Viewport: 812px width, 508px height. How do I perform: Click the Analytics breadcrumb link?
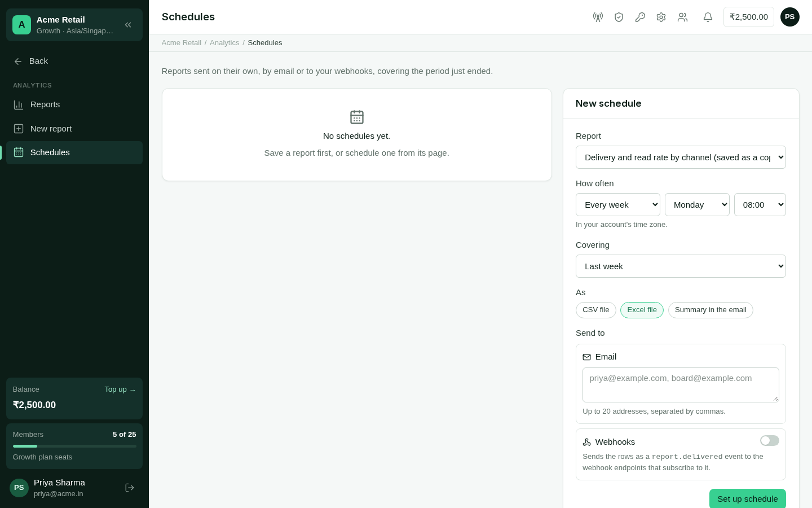[x=224, y=43]
